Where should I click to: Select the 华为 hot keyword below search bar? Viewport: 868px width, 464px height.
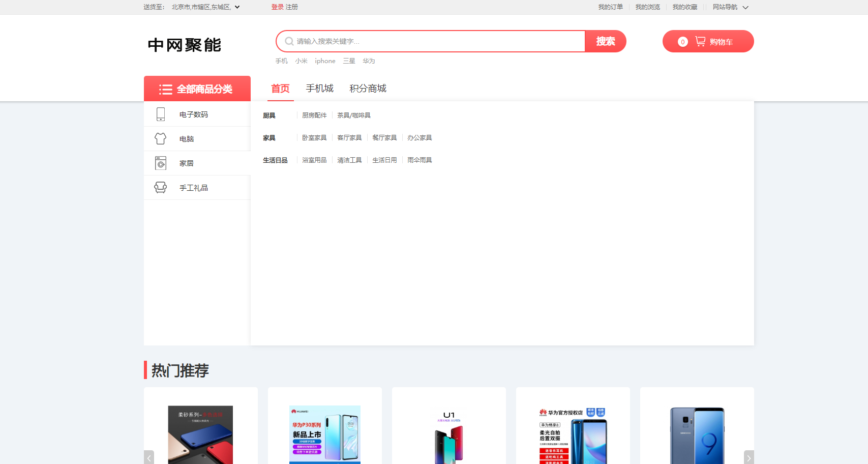tap(369, 61)
